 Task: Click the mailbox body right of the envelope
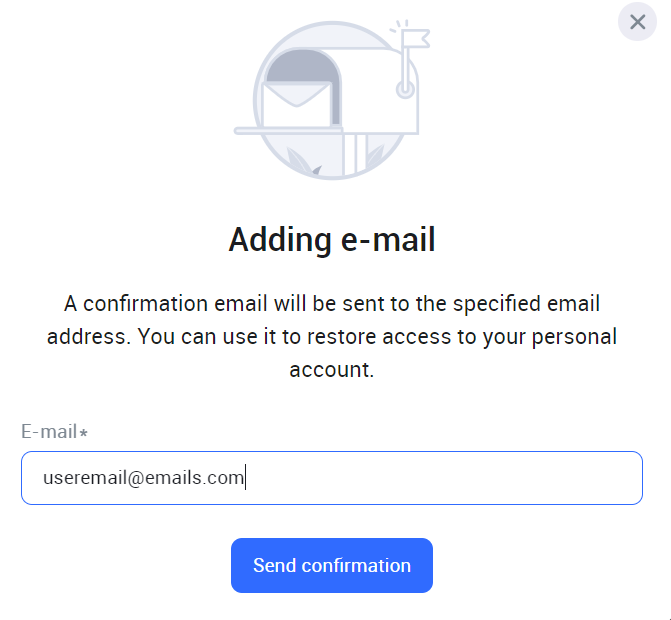[x=375, y=105]
